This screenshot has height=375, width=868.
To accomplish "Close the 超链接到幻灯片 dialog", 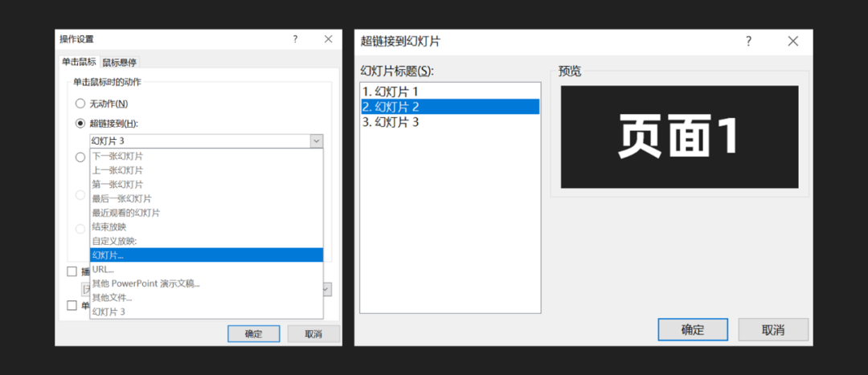I will pos(793,42).
